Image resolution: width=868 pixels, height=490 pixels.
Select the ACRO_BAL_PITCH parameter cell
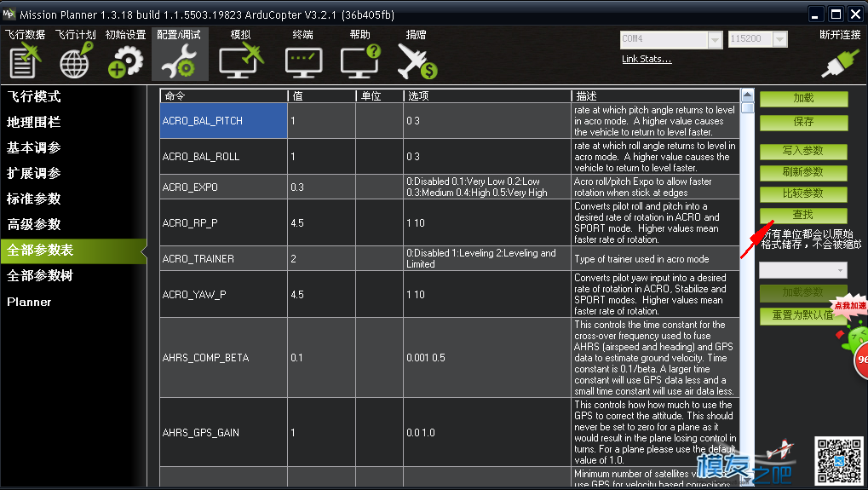(224, 121)
